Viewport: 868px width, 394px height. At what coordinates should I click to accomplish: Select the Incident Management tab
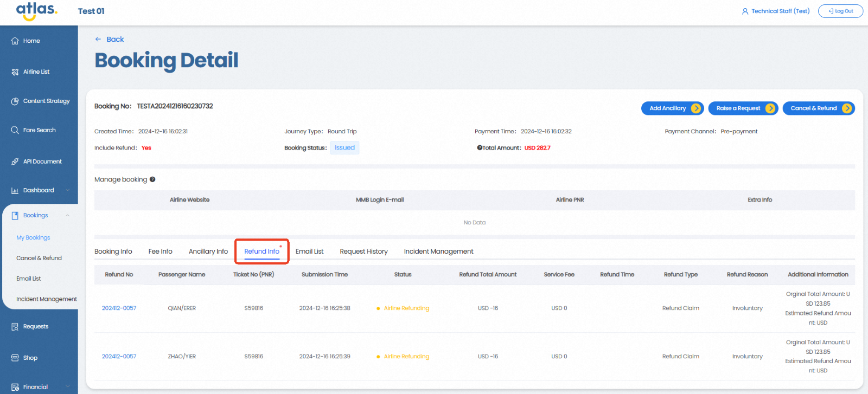pos(438,251)
